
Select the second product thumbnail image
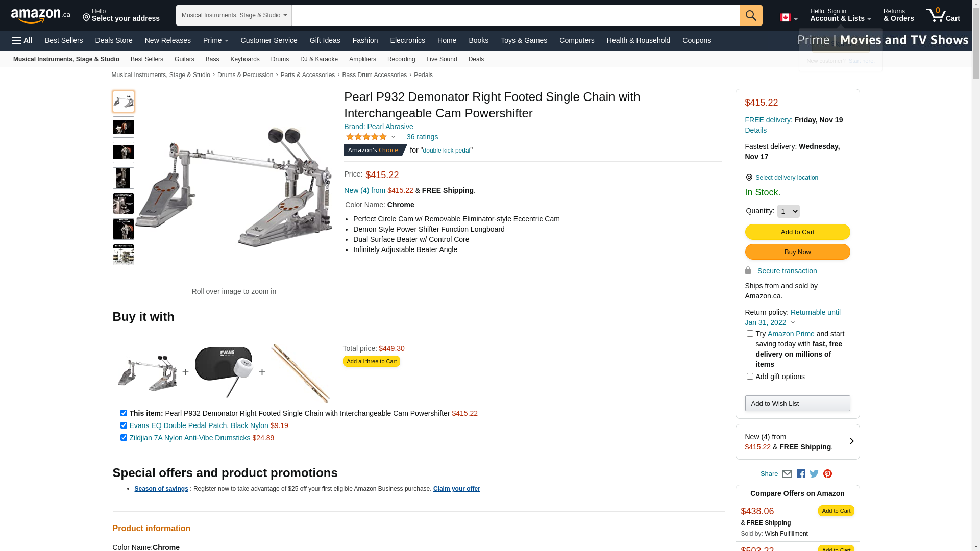click(x=124, y=127)
